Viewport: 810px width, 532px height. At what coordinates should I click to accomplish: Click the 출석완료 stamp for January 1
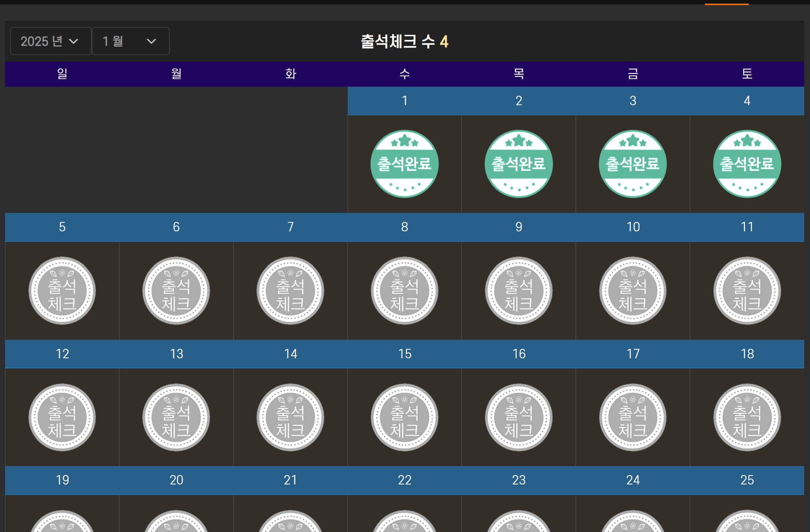[x=405, y=164]
